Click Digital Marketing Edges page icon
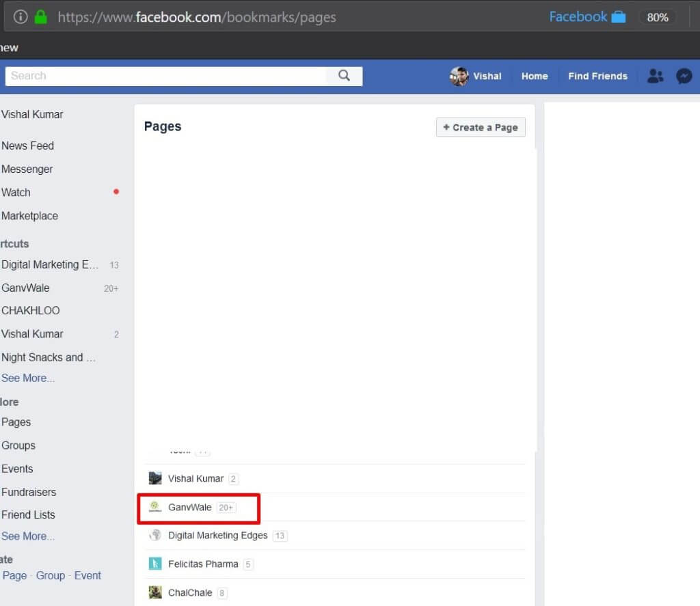The width and height of the screenshot is (700, 606). (x=155, y=535)
